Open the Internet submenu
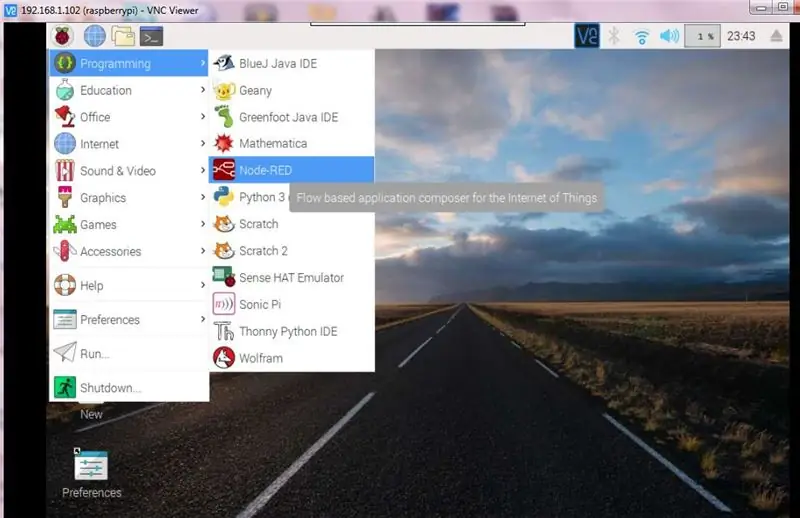800x518 pixels. click(x=129, y=144)
